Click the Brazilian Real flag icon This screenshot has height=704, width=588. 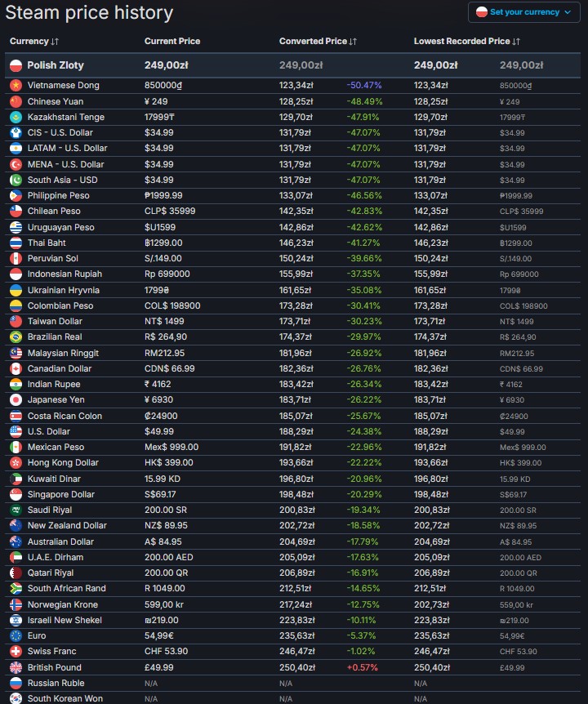pos(16,336)
